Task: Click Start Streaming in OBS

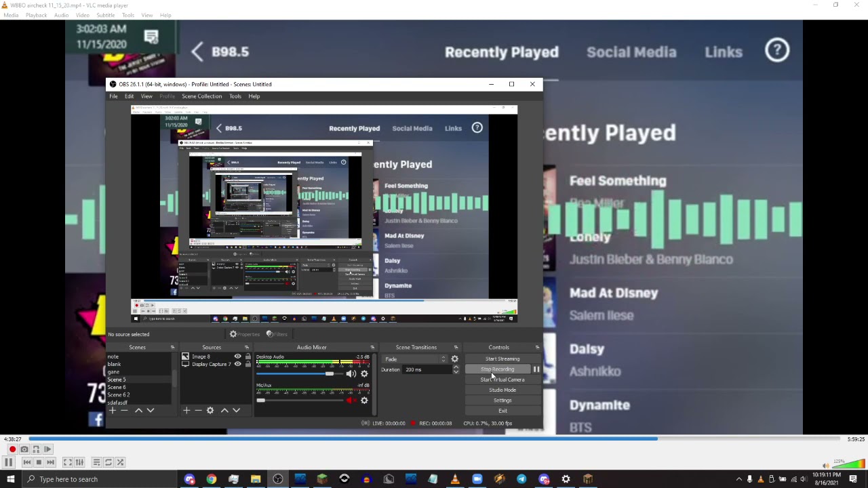Action: pos(502,359)
